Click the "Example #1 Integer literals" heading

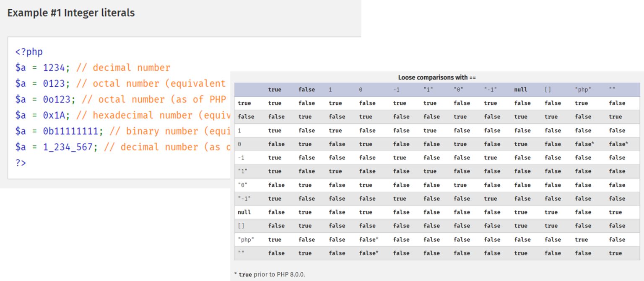point(71,13)
